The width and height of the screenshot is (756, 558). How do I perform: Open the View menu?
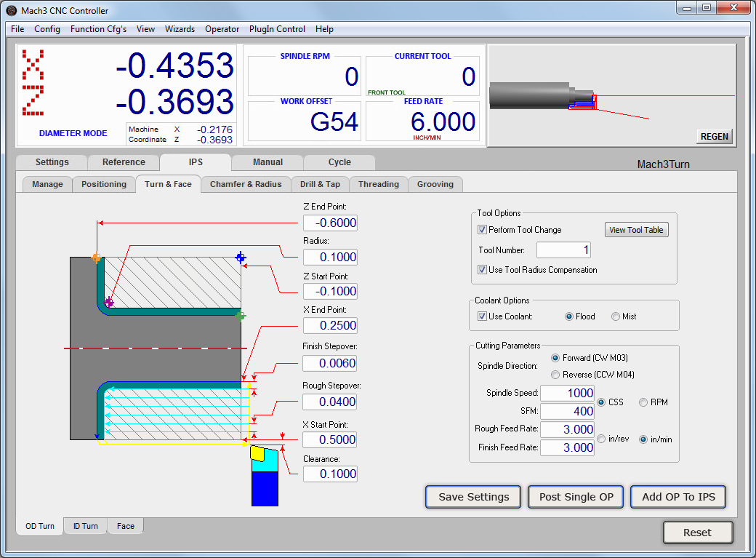click(x=145, y=29)
